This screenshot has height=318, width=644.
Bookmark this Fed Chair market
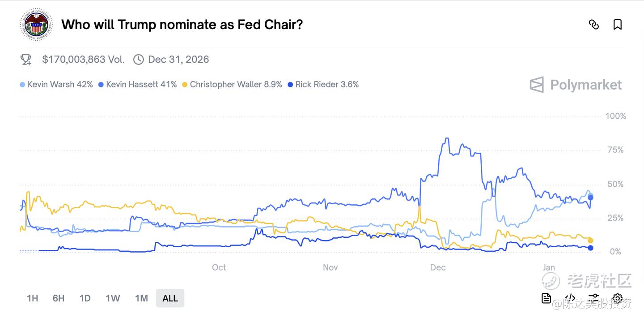(617, 25)
